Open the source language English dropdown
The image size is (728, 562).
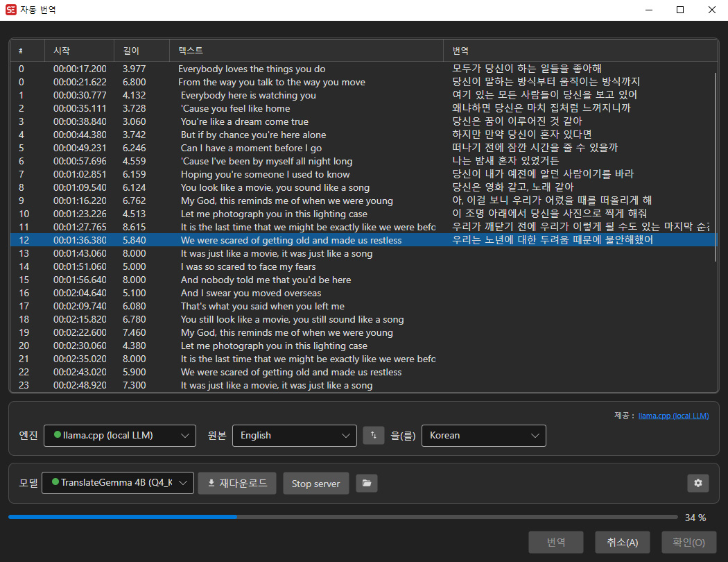[x=295, y=435]
